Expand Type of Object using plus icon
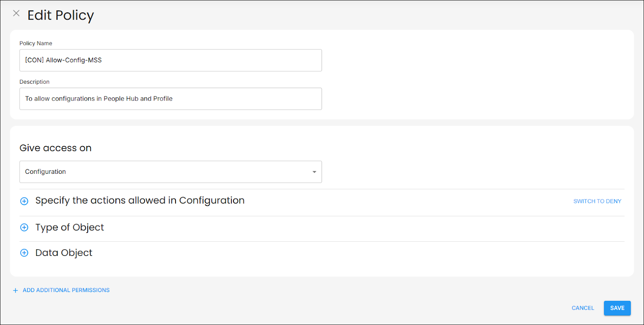This screenshot has height=325, width=644. click(24, 228)
